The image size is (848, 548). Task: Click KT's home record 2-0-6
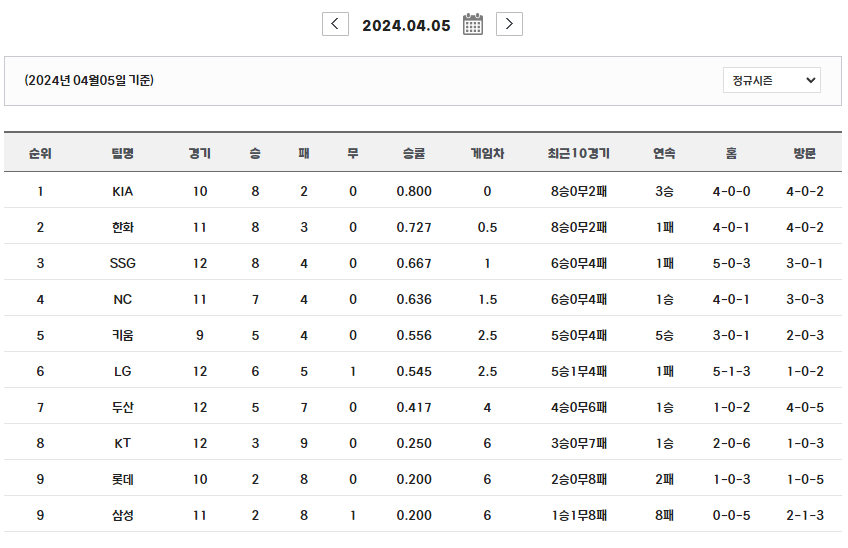731,444
